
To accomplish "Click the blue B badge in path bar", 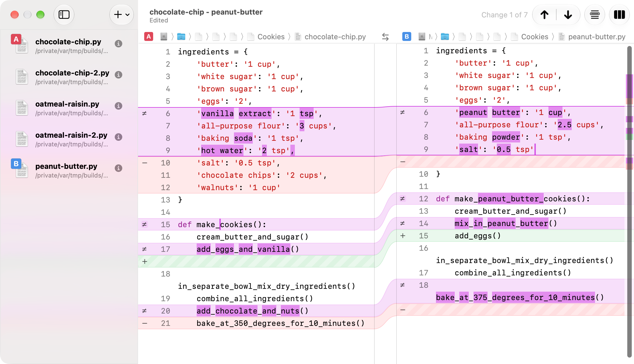I will click(x=407, y=36).
